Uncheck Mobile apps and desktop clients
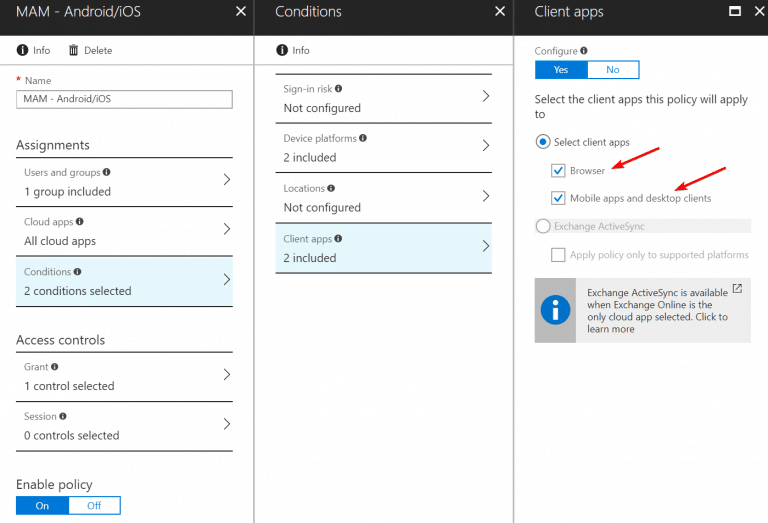 (558, 198)
